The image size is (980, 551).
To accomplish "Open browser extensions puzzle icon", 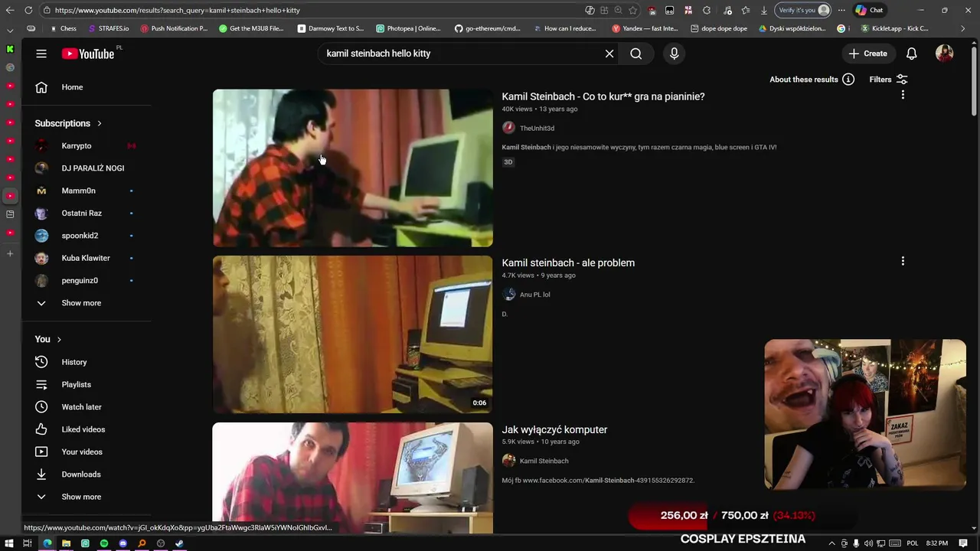I will (707, 10).
